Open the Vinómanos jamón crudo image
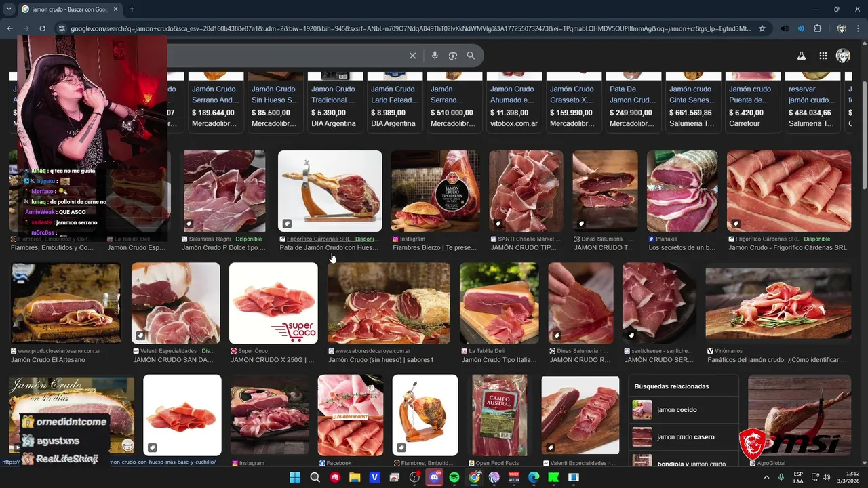Screen dimensions: 868x488 tap(778, 303)
